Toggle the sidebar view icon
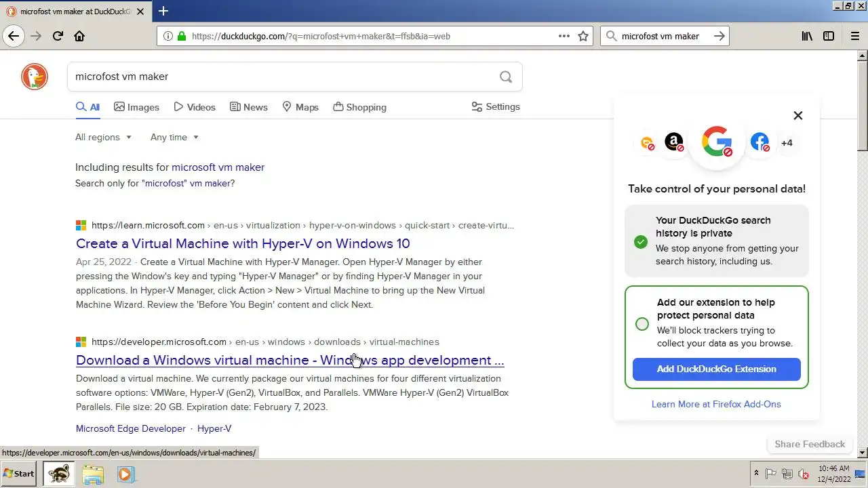The width and height of the screenshot is (868, 488). [x=829, y=36]
